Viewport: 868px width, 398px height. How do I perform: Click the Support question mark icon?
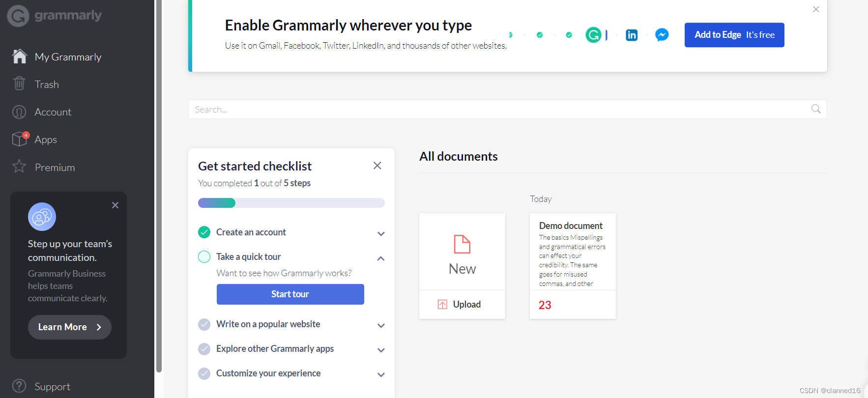(x=19, y=386)
